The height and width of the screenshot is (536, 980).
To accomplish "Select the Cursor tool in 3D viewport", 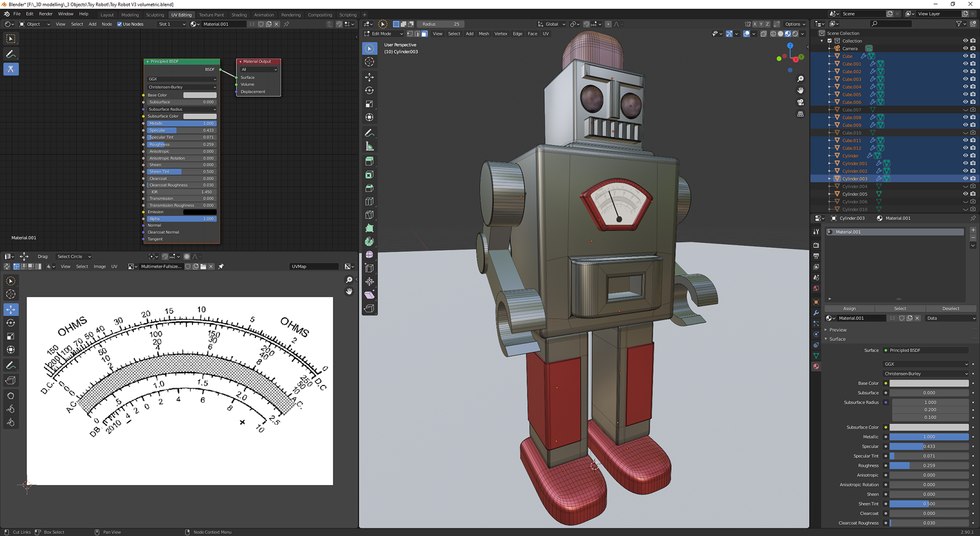I will click(x=370, y=62).
